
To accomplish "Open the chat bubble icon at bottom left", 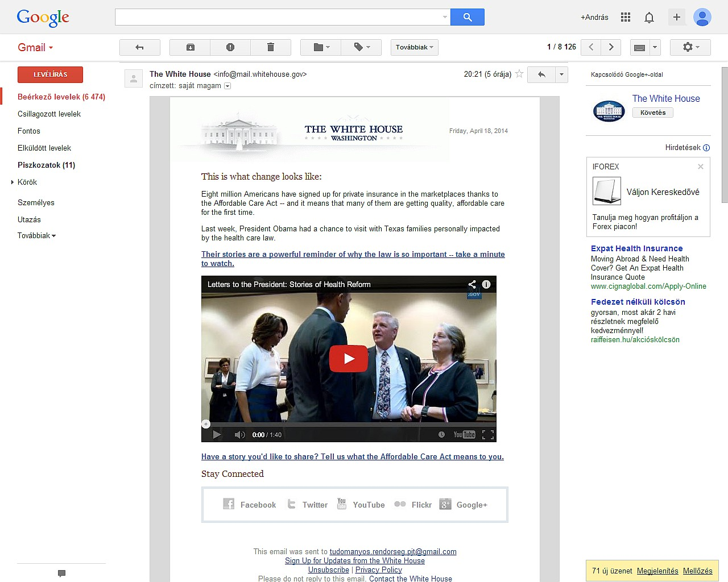I will (62, 573).
